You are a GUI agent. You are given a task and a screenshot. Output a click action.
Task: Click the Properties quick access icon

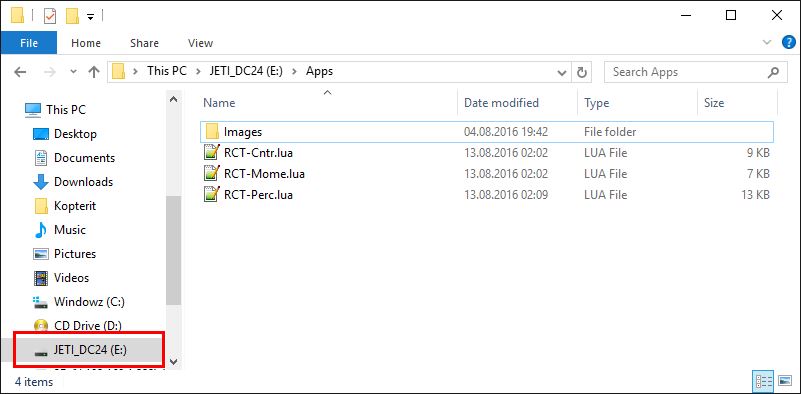pyautogui.click(x=50, y=16)
